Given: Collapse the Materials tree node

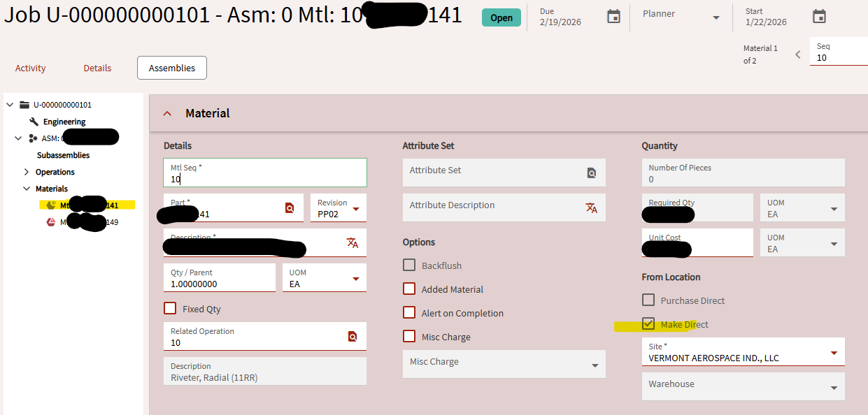Looking at the screenshot, I should [x=27, y=189].
